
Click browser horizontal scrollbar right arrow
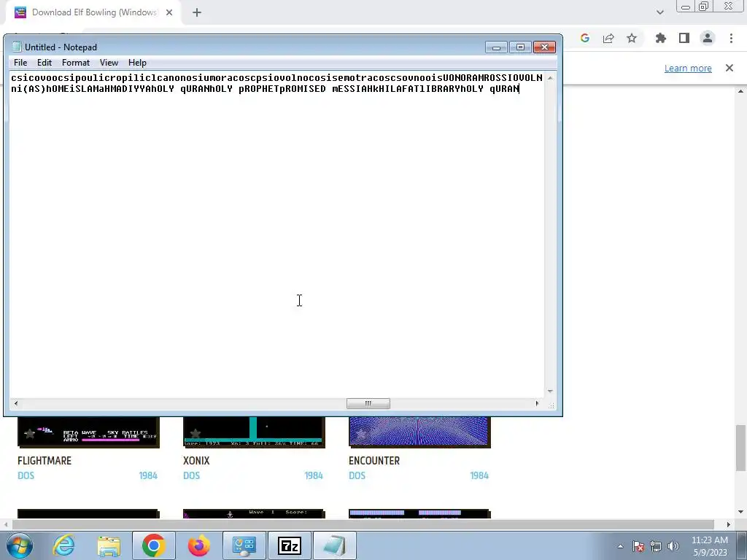[729, 524]
